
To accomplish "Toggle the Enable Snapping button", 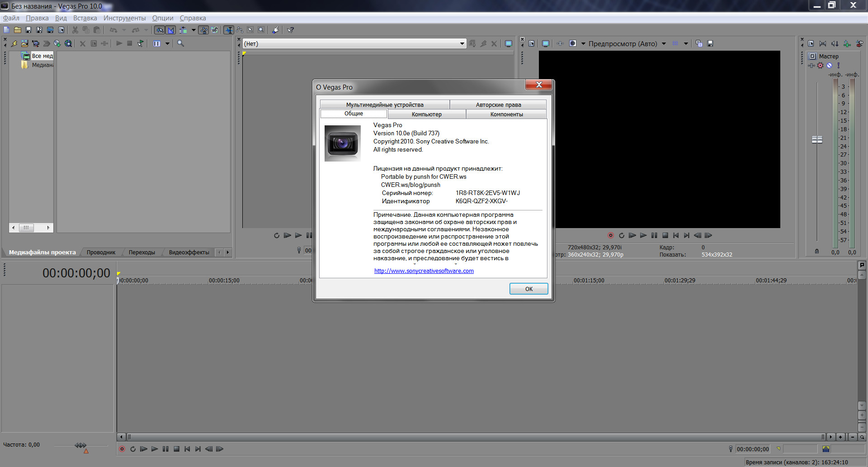I will pos(160,30).
